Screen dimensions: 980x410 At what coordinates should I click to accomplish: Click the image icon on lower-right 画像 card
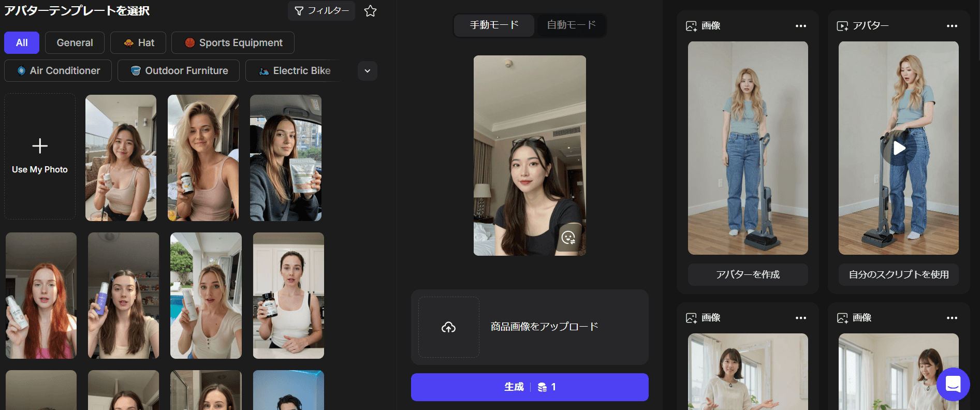click(x=842, y=318)
